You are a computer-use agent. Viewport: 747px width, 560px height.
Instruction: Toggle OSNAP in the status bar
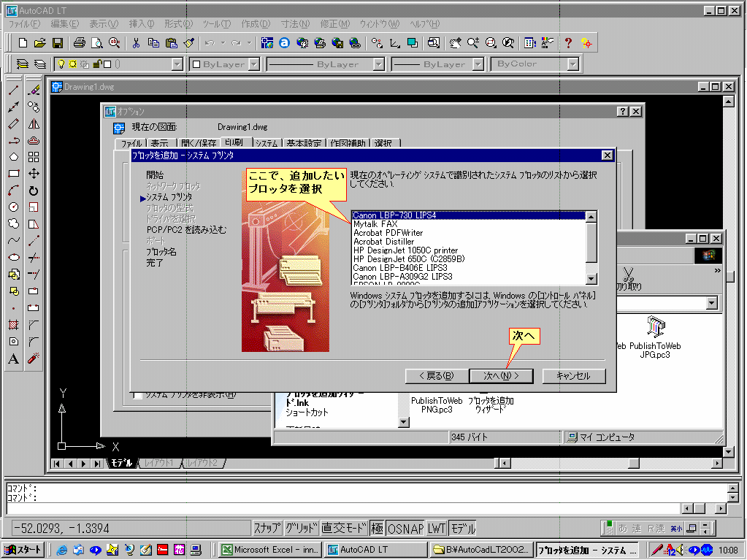point(405,528)
